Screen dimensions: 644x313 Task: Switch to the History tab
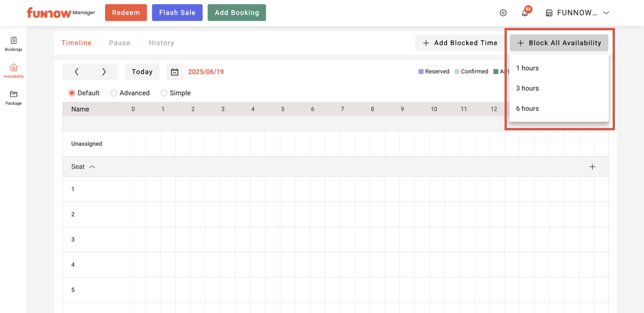[x=161, y=43]
